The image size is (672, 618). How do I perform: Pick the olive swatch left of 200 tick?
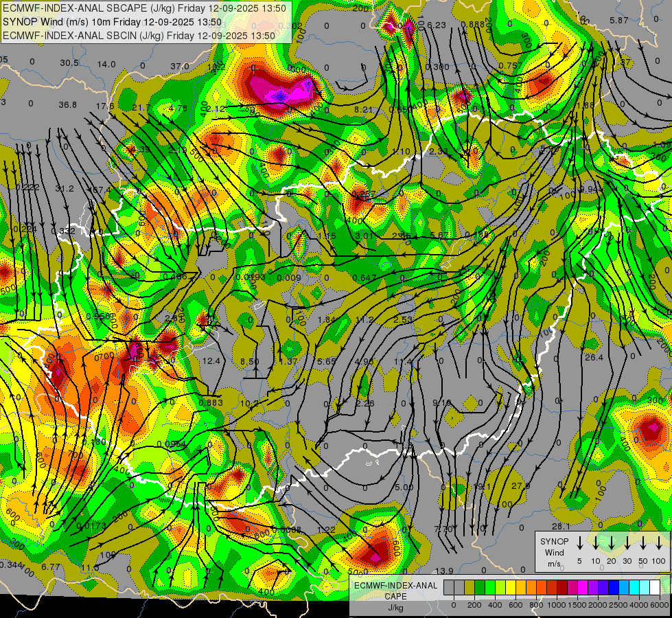470,587
